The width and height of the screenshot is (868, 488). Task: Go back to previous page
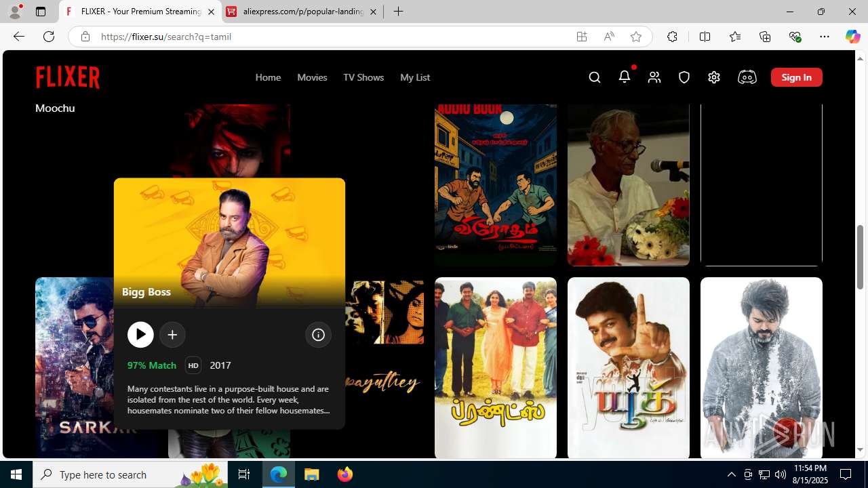coord(19,37)
